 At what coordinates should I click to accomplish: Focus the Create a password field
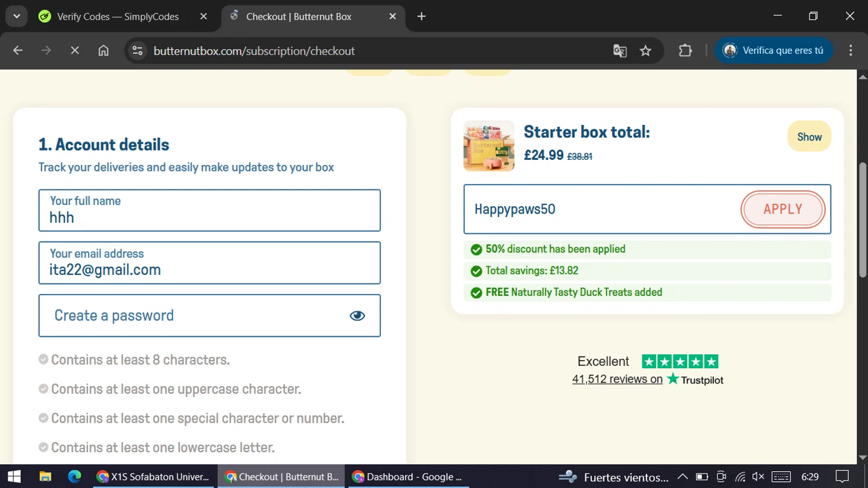click(x=209, y=315)
